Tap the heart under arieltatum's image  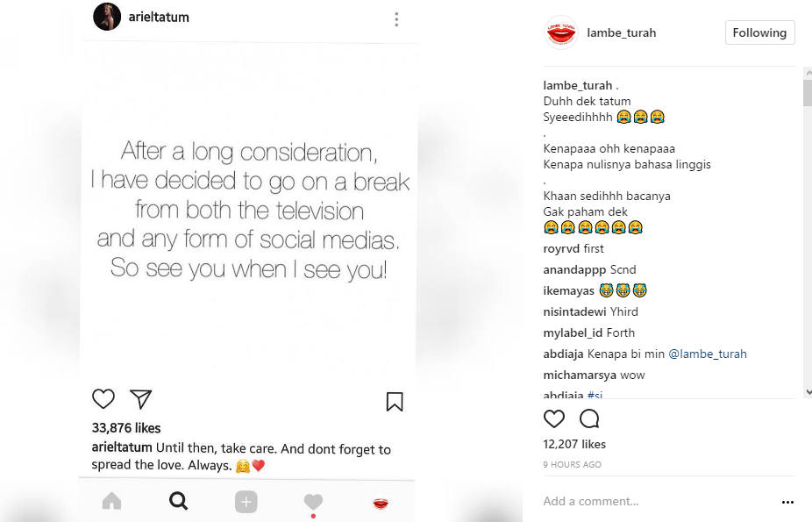[103, 399]
